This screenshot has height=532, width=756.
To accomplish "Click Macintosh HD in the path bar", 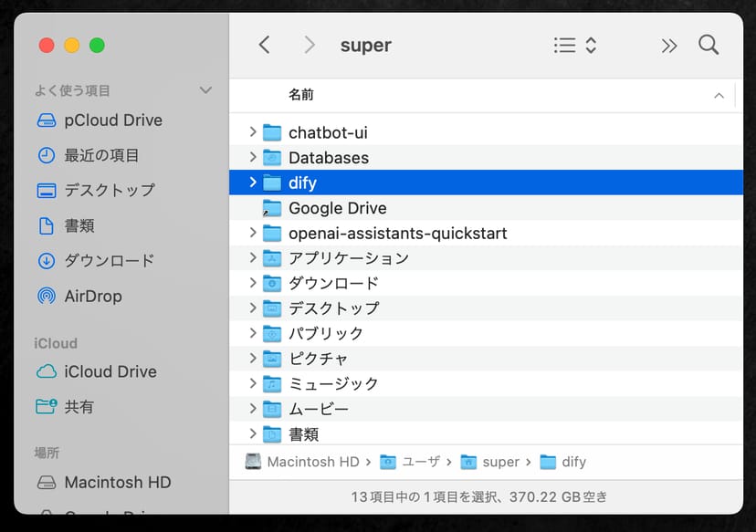I will coord(312,462).
